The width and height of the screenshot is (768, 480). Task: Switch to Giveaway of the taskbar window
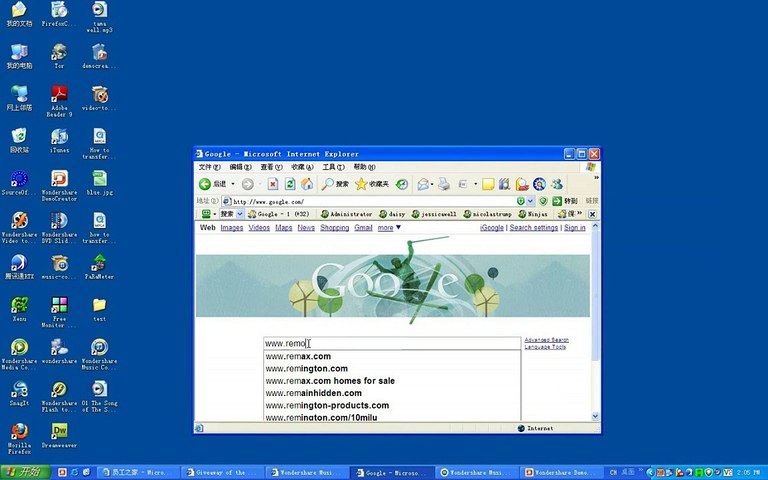(x=221, y=473)
